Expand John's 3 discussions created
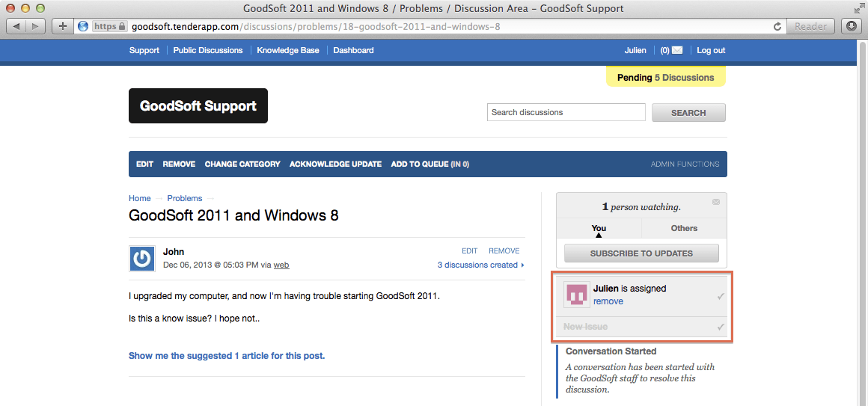 (480, 265)
